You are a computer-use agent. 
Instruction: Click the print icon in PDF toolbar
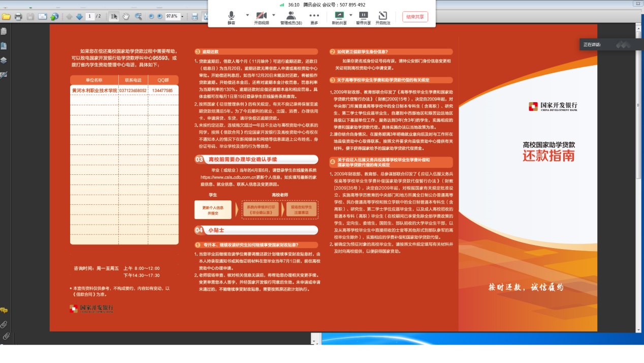click(18, 16)
